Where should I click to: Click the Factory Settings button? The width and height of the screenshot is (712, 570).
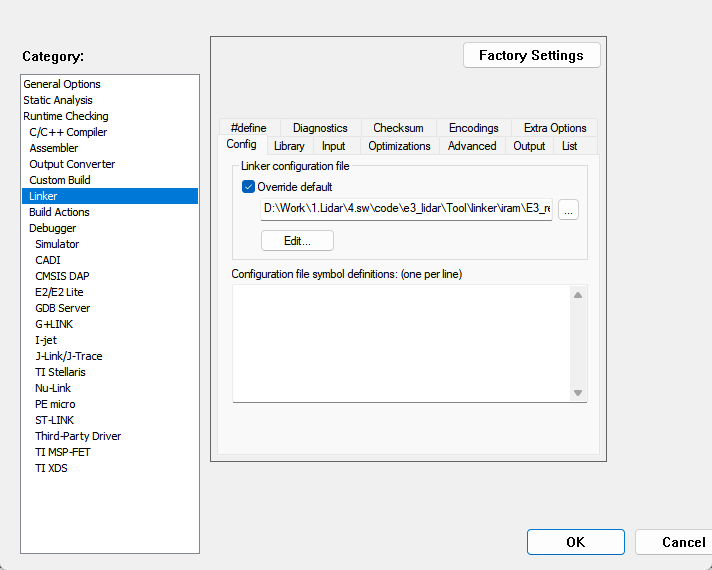(531, 56)
